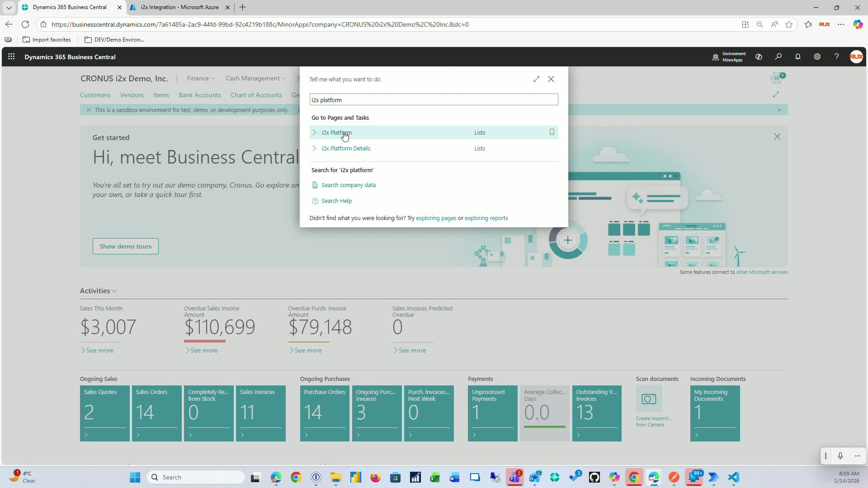Click the help question mark icon
This screenshot has width=868, height=488.
click(836, 57)
